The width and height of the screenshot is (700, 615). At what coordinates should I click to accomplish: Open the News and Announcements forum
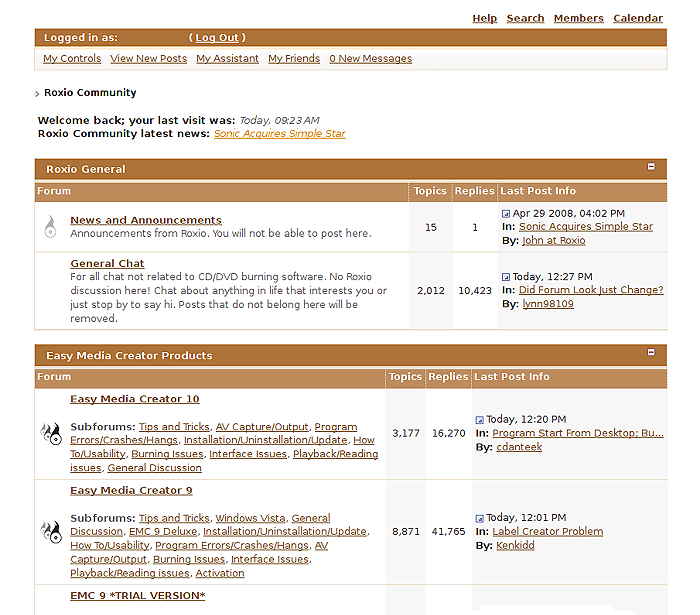(x=146, y=220)
